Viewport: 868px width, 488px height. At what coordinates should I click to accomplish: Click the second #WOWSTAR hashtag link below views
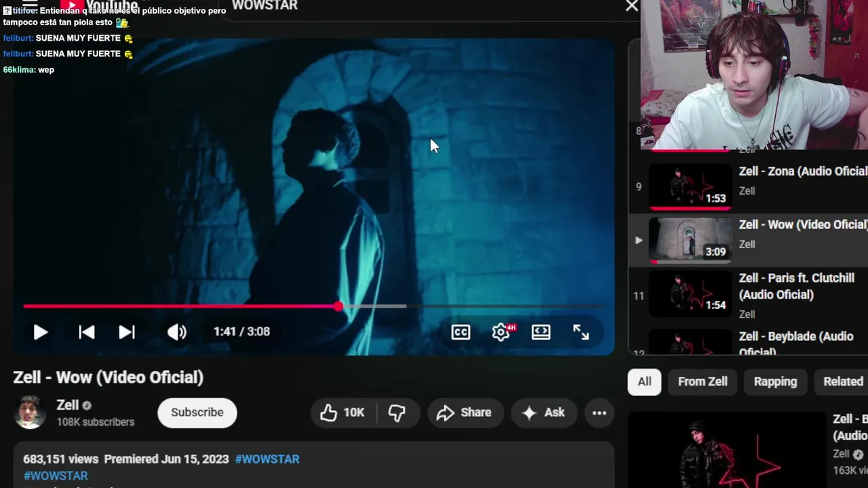click(x=56, y=476)
